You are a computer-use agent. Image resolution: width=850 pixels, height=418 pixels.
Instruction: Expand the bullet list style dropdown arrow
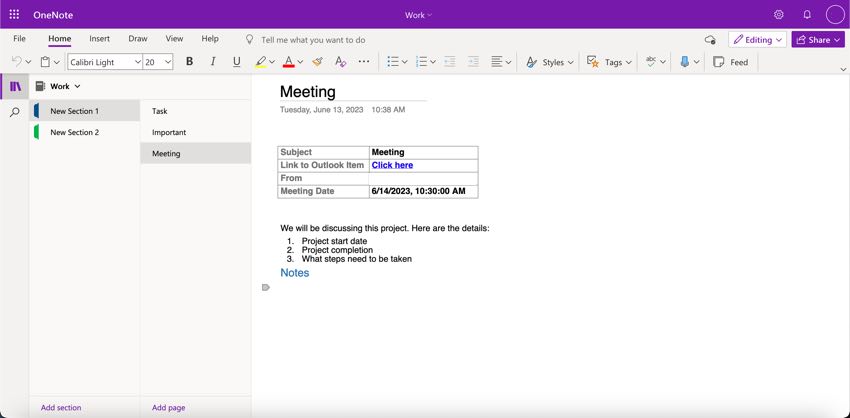[404, 62]
